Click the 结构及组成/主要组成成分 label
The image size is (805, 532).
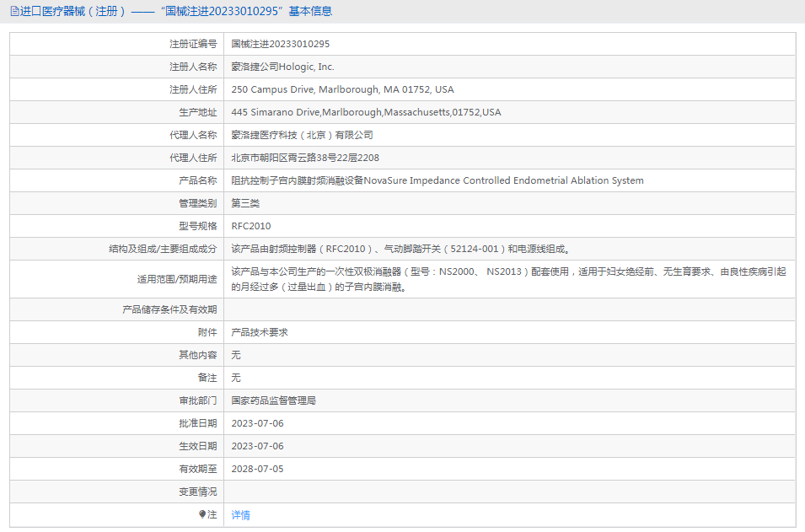tap(163, 249)
